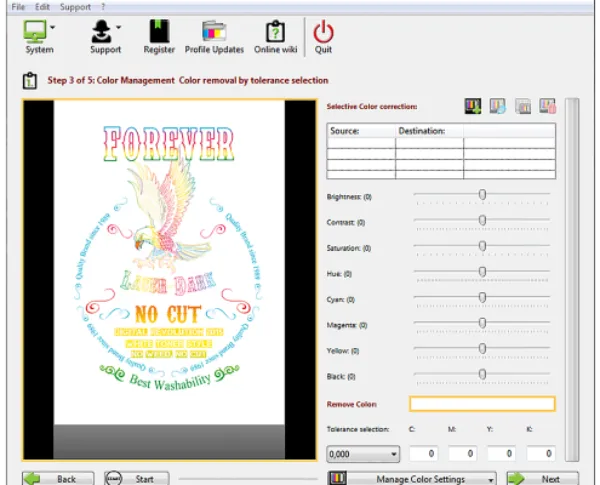Click the K tolerance value field

click(x=541, y=454)
